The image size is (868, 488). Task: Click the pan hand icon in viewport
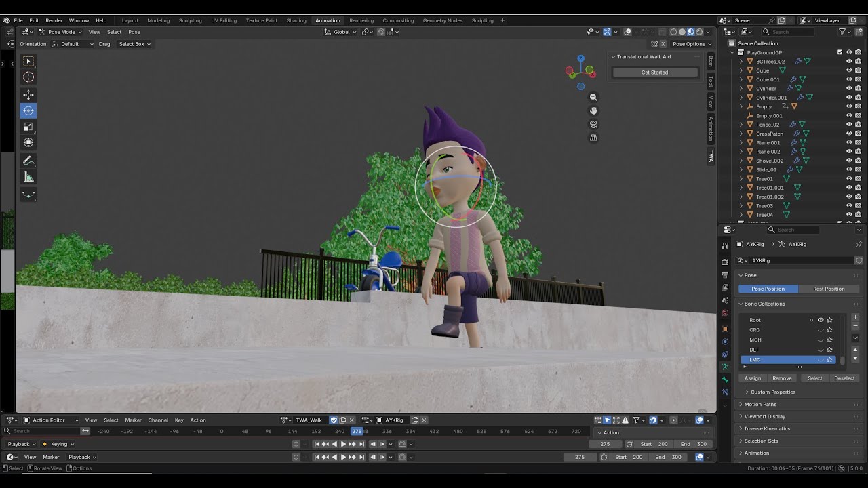[x=593, y=110]
